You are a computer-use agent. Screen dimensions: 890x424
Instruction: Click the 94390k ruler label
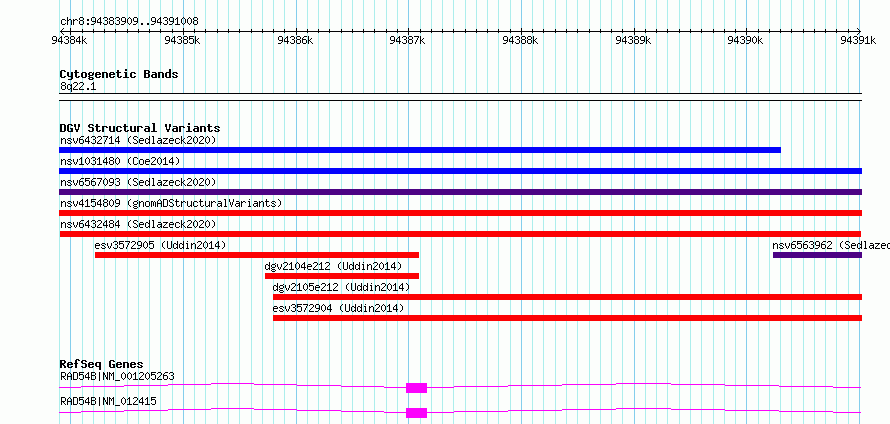pos(746,40)
